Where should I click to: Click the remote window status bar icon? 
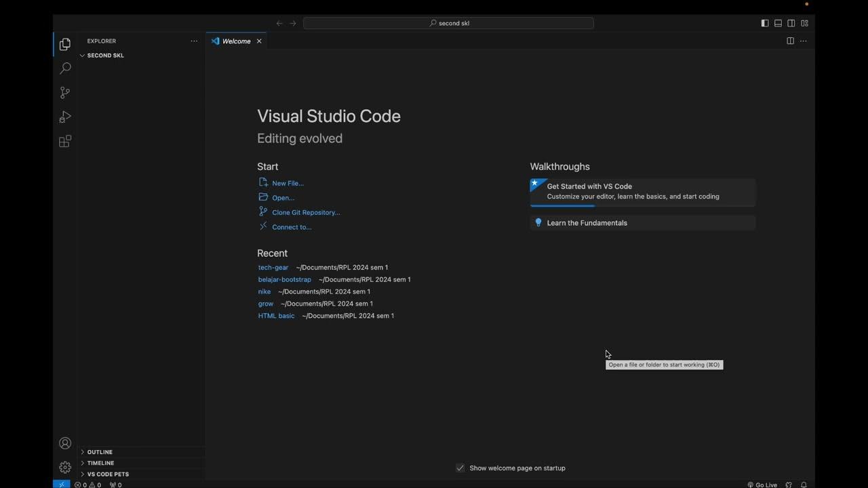(62, 484)
